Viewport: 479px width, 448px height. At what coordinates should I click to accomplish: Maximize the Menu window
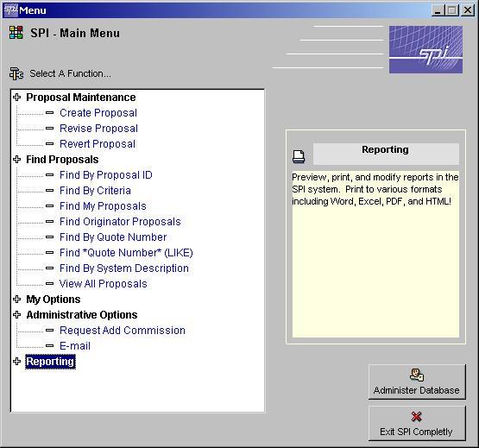coord(452,10)
